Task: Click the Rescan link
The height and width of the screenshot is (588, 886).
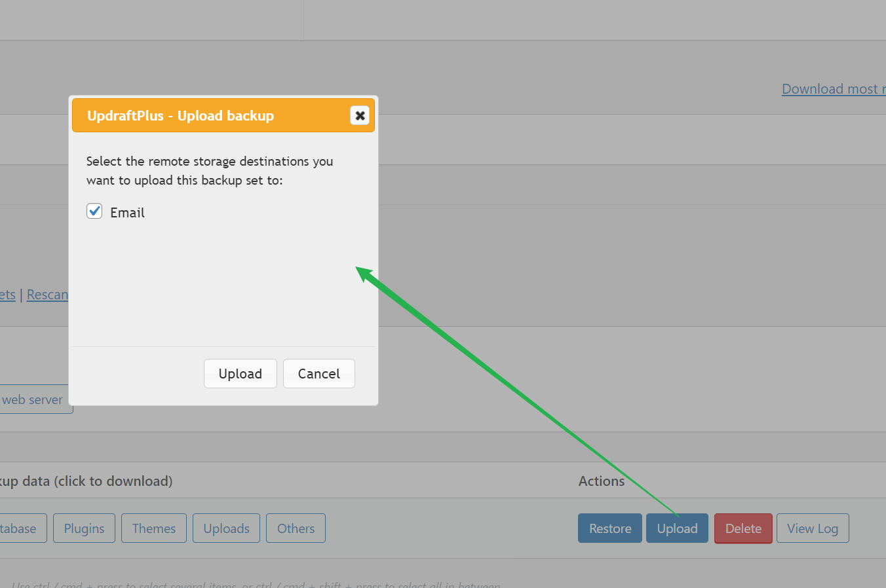Action: coord(47,295)
